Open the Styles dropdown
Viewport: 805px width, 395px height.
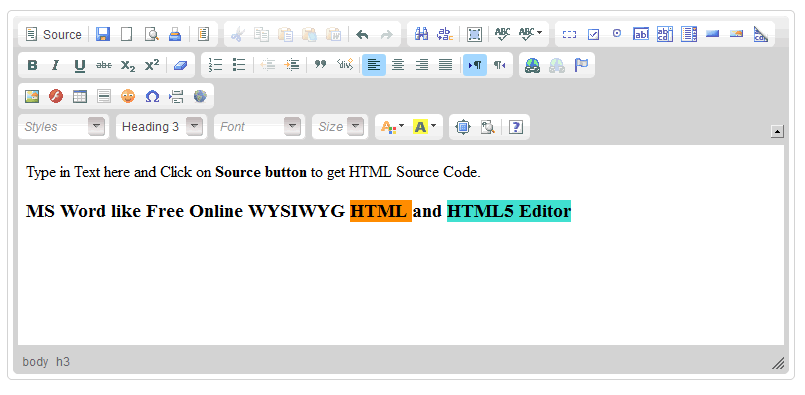[x=64, y=127]
